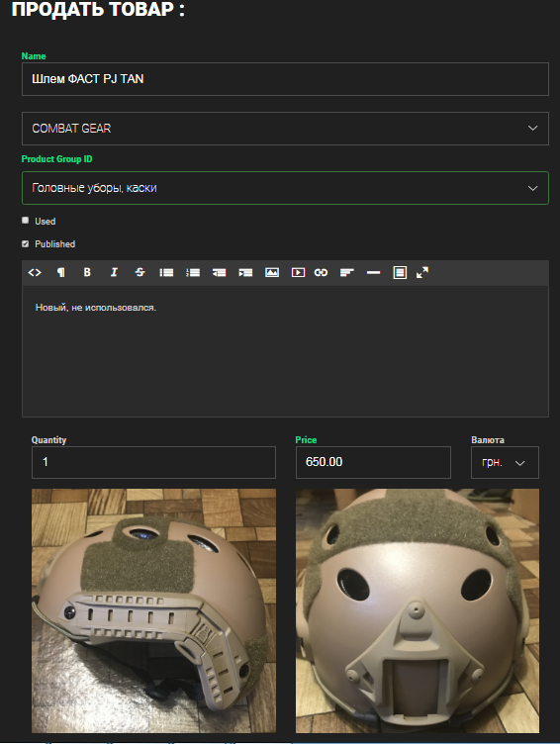Viewport: 560px width, 744px height.
Task: Toggle HTML source code view in editor
Action: (x=35, y=272)
